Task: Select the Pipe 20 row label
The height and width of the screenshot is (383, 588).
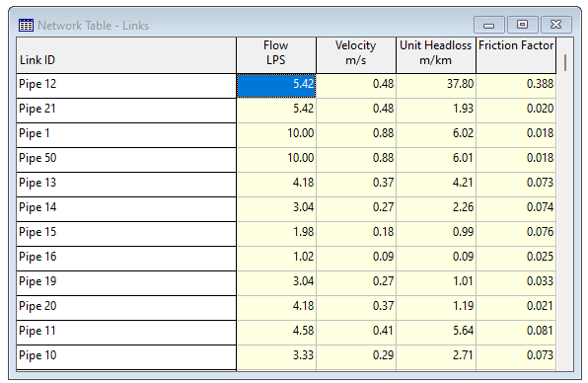Action: (126, 308)
